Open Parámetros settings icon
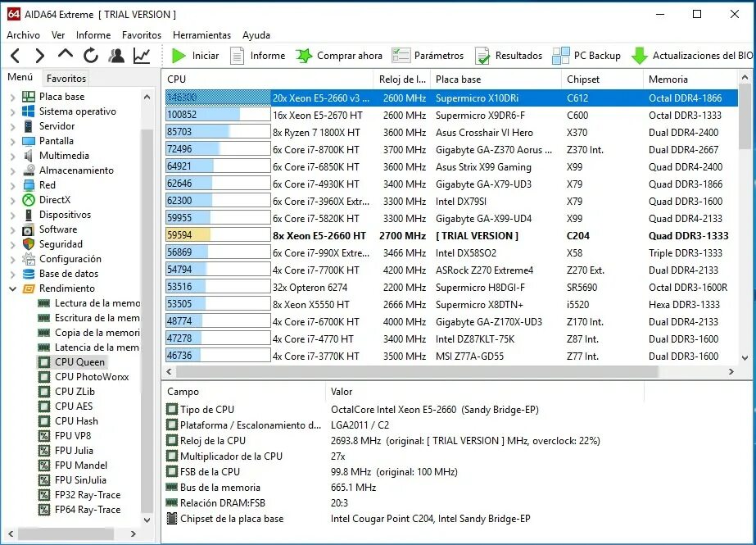 (401, 56)
